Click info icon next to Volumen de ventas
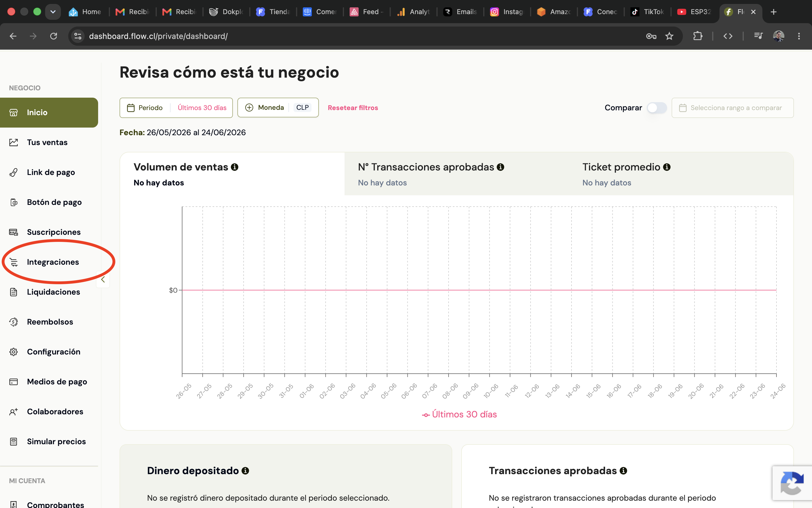Image resolution: width=812 pixels, height=508 pixels. pyautogui.click(x=235, y=167)
